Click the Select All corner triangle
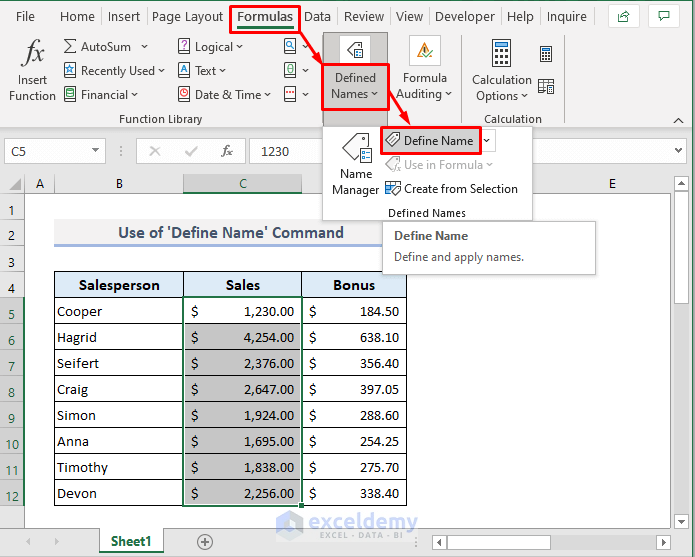This screenshot has height=557, width=695. 15,184
